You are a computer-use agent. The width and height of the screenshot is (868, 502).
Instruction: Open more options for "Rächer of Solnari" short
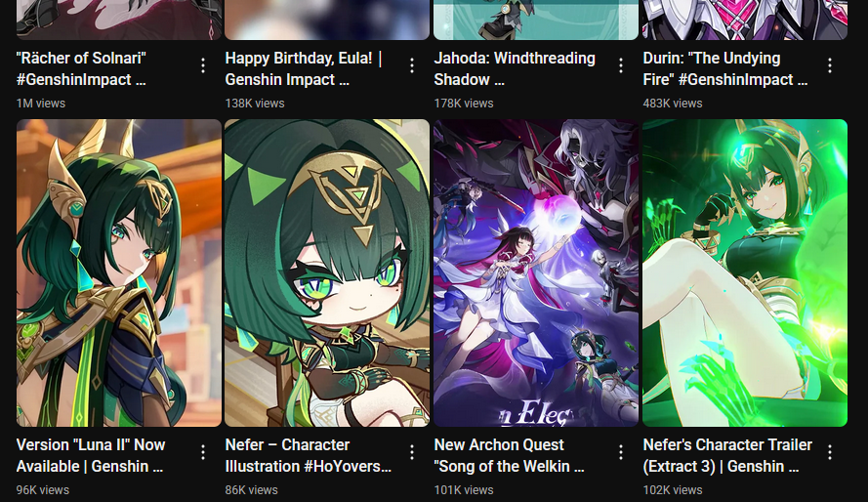click(203, 65)
